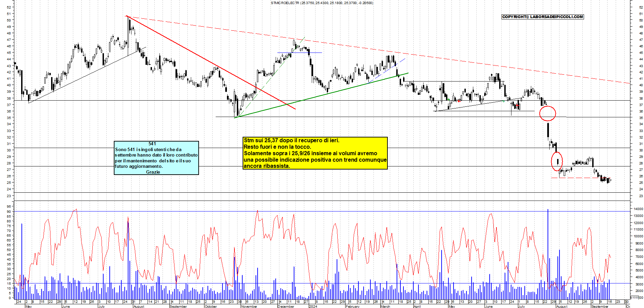Click the '10000' volume scale label
Image resolution: width=644 pixels, height=308 pixels.
638,236
